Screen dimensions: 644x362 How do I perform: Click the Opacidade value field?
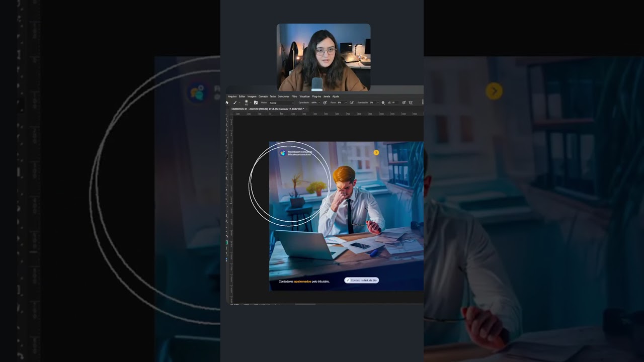[x=314, y=103]
